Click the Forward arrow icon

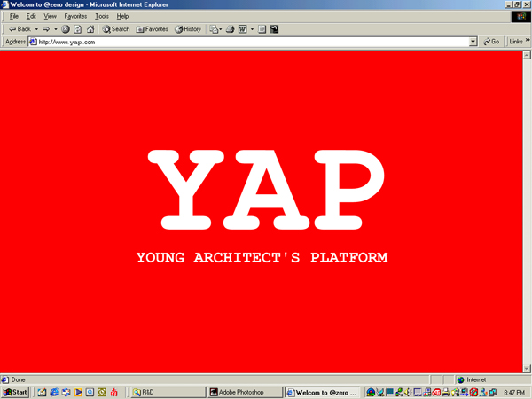(46, 29)
